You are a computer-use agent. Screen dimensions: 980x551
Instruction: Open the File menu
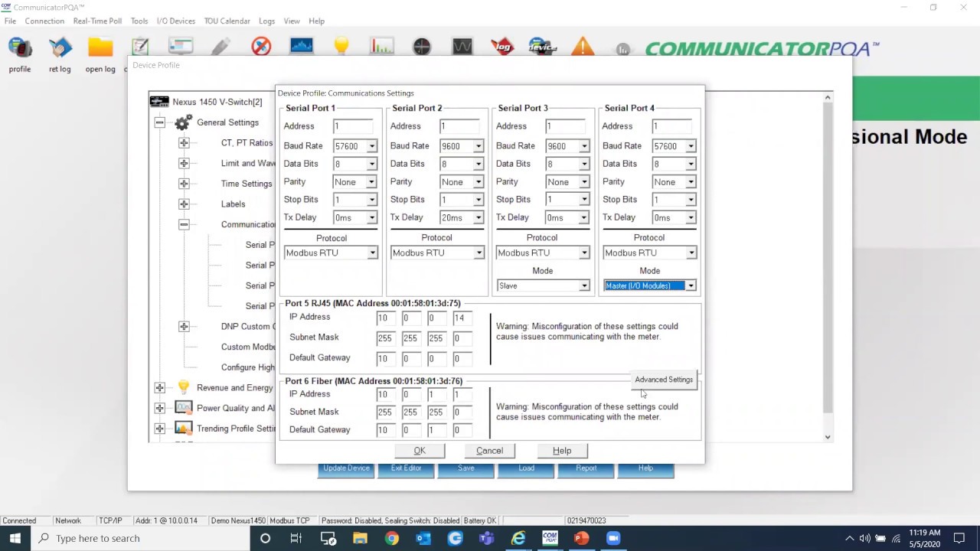(x=10, y=21)
